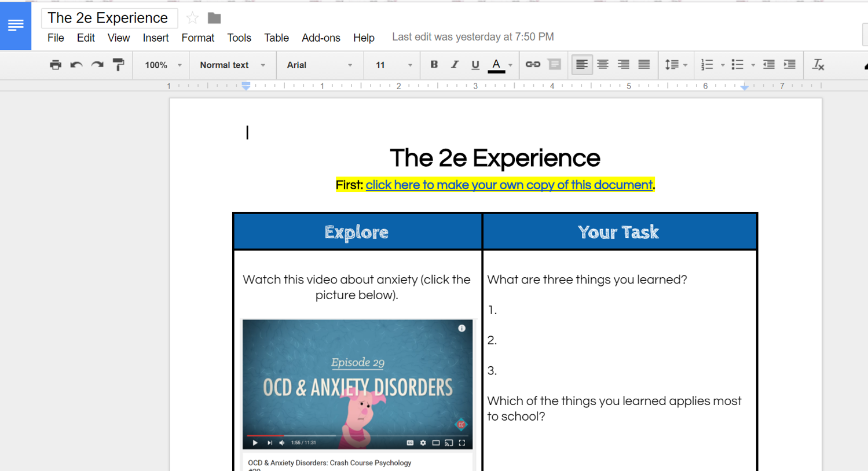Open the Table menu
Image resolution: width=868 pixels, height=471 pixels.
pyautogui.click(x=276, y=38)
